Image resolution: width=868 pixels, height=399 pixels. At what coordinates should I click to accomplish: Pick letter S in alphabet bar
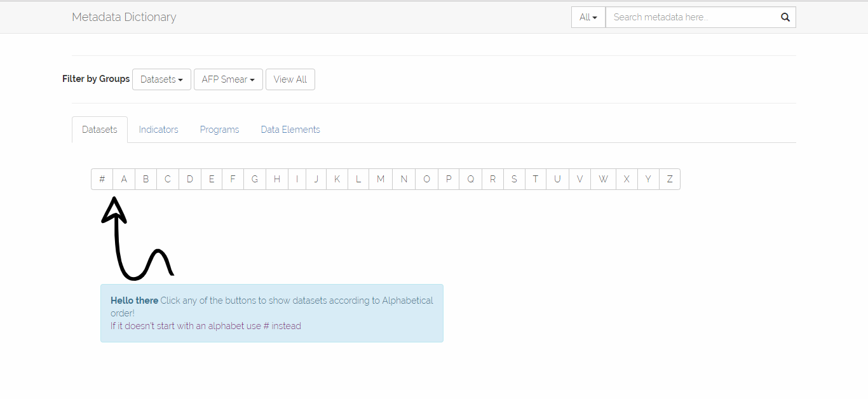(514, 179)
